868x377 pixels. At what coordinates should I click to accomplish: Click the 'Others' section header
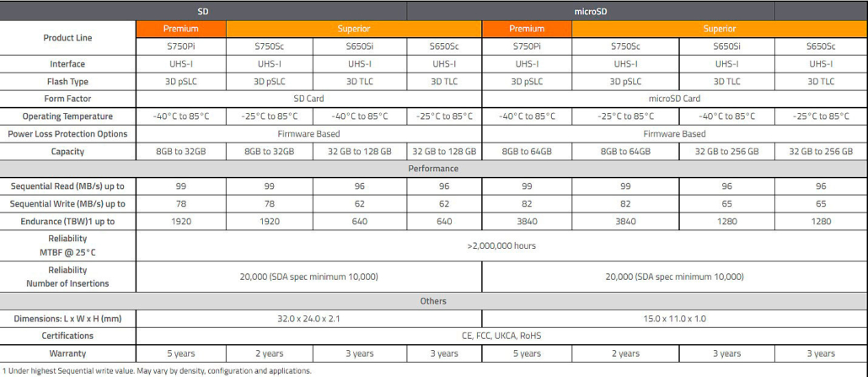pos(434,301)
